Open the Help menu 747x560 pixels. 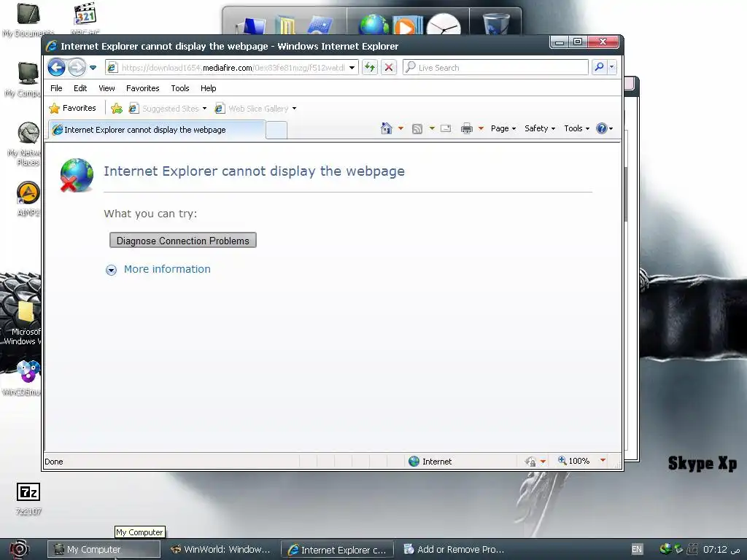208,88
